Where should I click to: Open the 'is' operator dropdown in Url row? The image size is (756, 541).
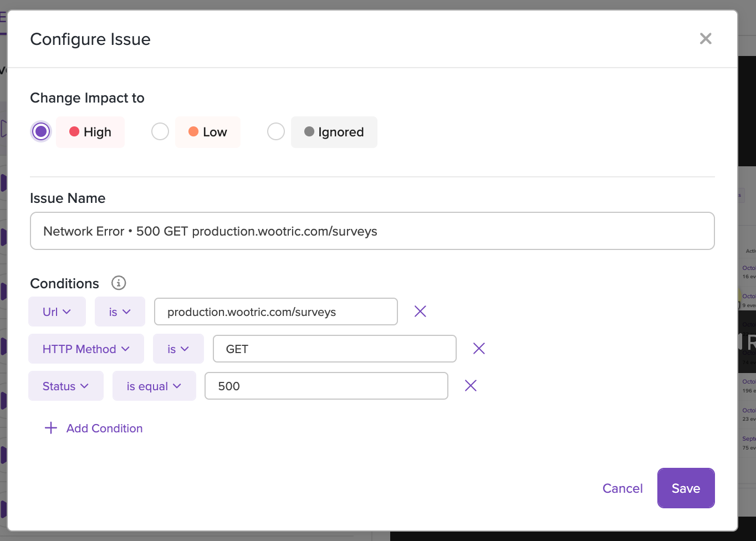click(120, 312)
